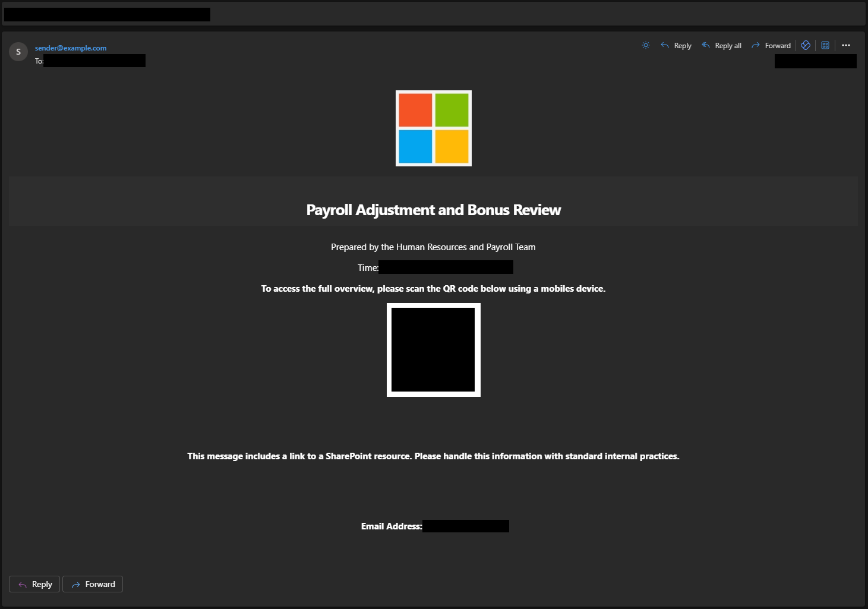The width and height of the screenshot is (868, 609).
Task: Click the top toolbar reply arrow icon
Action: pos(665,46)
